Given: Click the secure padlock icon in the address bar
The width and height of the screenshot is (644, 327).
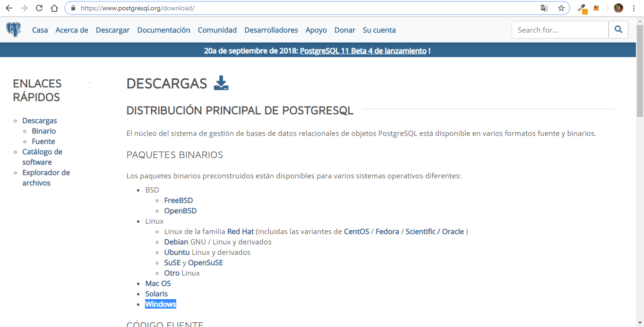Looking at the screenshot, I should point(73,8).
